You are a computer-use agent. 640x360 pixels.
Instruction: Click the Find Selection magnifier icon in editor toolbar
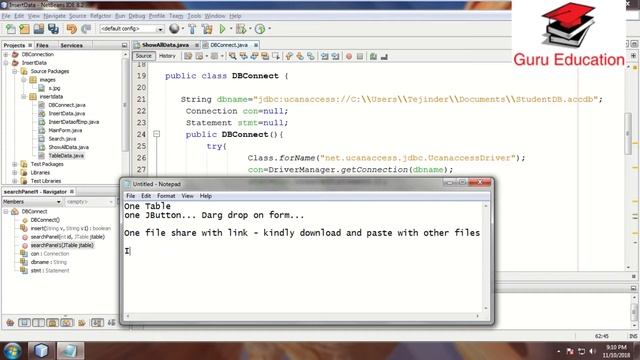233,56
